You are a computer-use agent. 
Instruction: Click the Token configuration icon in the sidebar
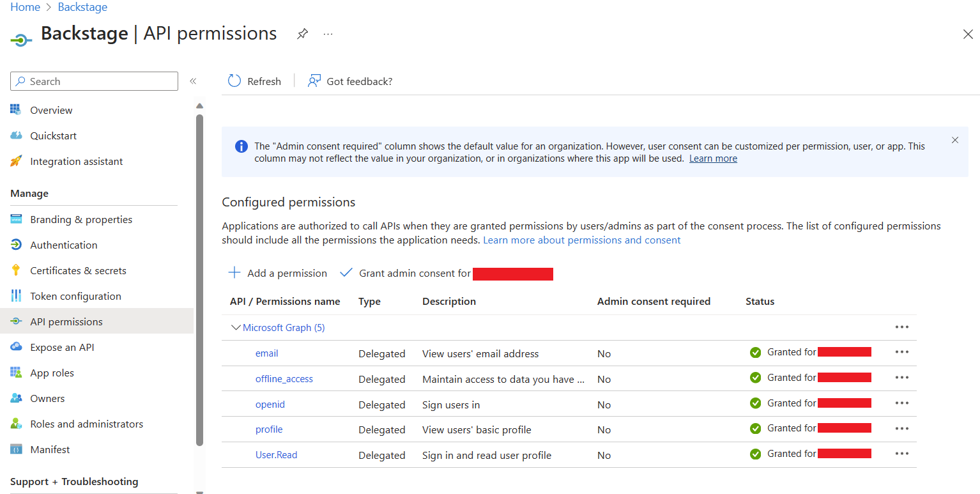pyautogui.click(x=17, y=296)
